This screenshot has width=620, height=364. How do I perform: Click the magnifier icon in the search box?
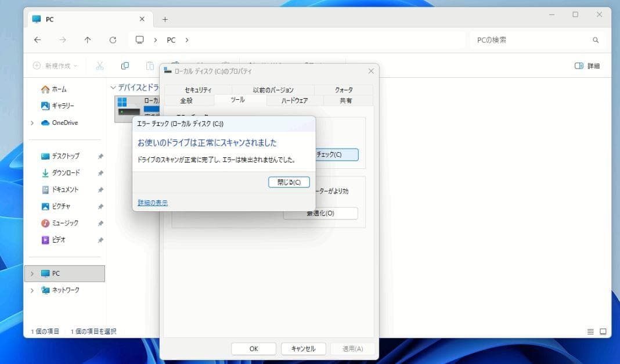coord(596,39)
